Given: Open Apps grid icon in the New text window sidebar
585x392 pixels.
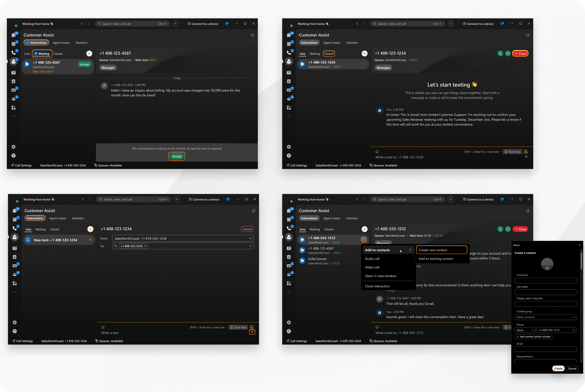Looking at the screenshot, I should click(x=15, y=283).
